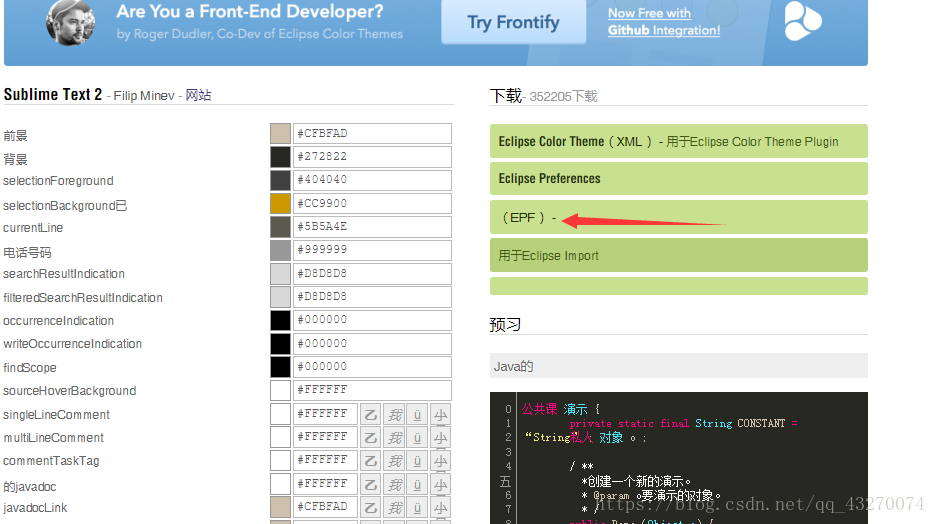Edit the 前景 hex field #CFBFAD
Screen dimensions: 936x524
pos(372,133)
